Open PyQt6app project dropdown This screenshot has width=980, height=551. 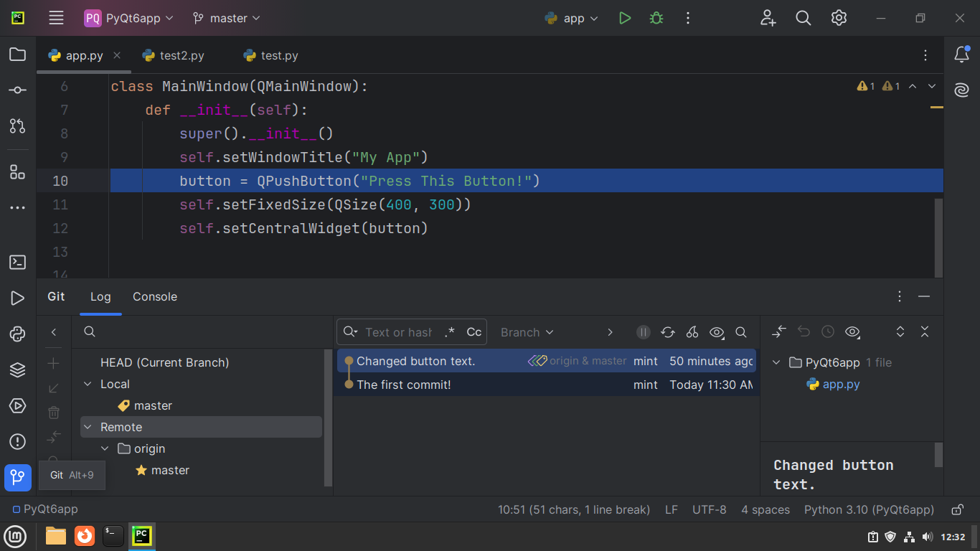click(x=129, y=19)
